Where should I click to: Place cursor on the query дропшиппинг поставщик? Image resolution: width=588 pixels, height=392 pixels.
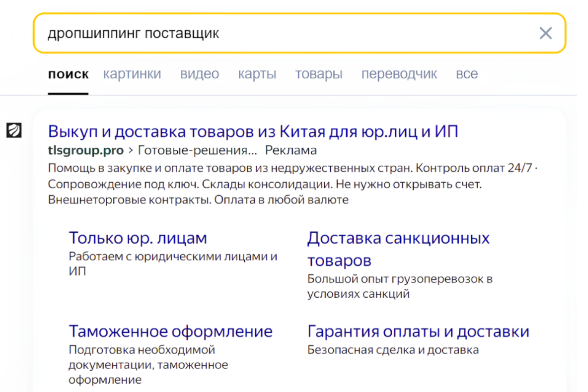click(134, 33)
